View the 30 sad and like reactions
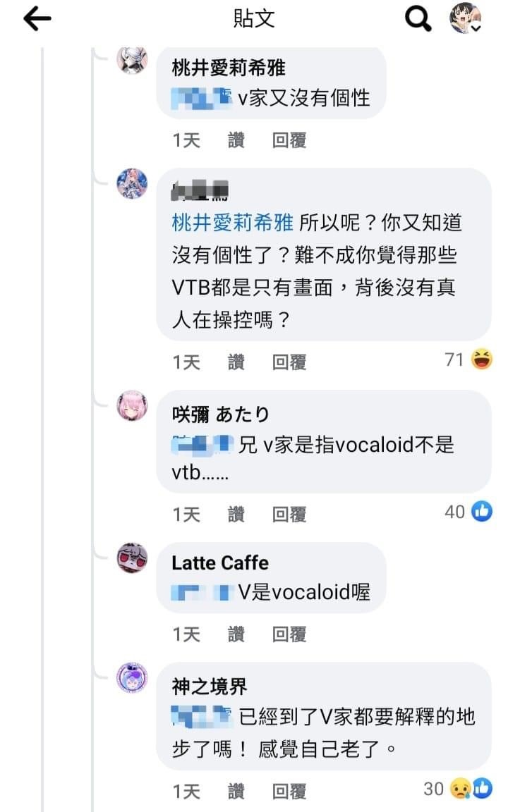 pos(458,788)
